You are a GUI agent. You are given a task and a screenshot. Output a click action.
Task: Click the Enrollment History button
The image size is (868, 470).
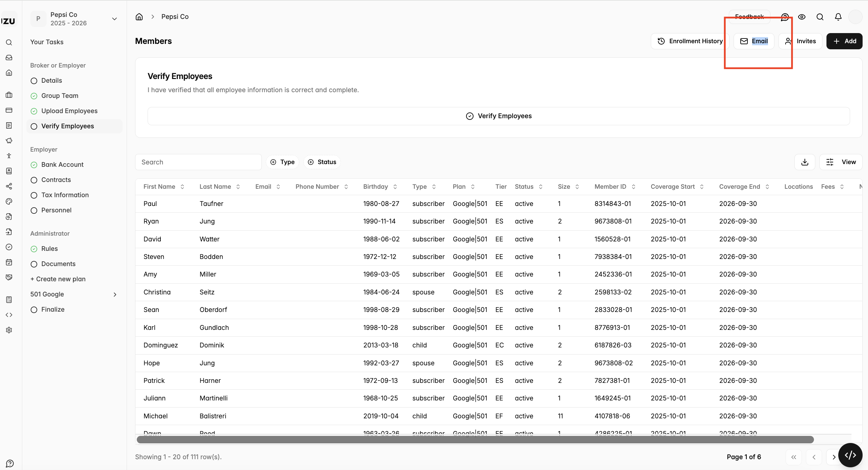pos(690,41)
